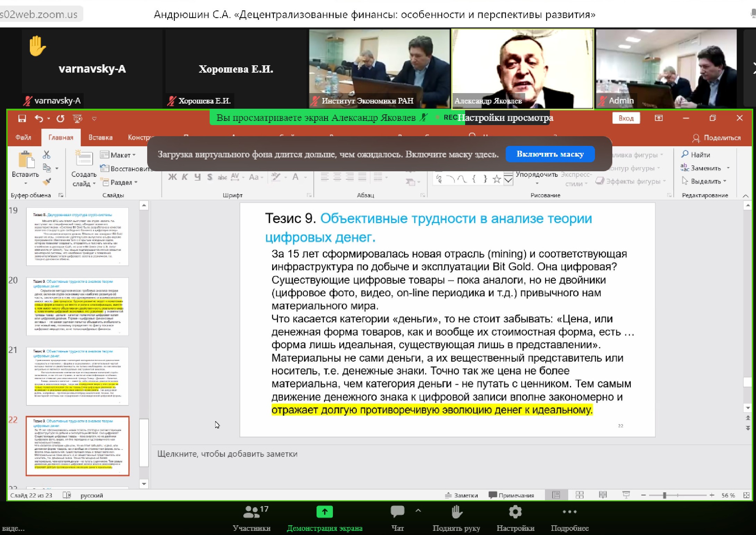The width and height of the screenshot is (756, 535).
Task: Click Включить маску button in notification
Action: (550, 154)
